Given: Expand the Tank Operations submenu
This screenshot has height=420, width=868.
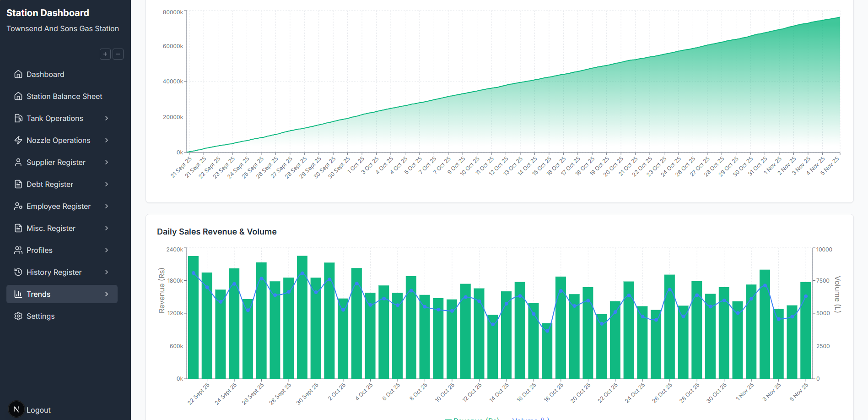Looking at the screenshot, I should [107, 118].
